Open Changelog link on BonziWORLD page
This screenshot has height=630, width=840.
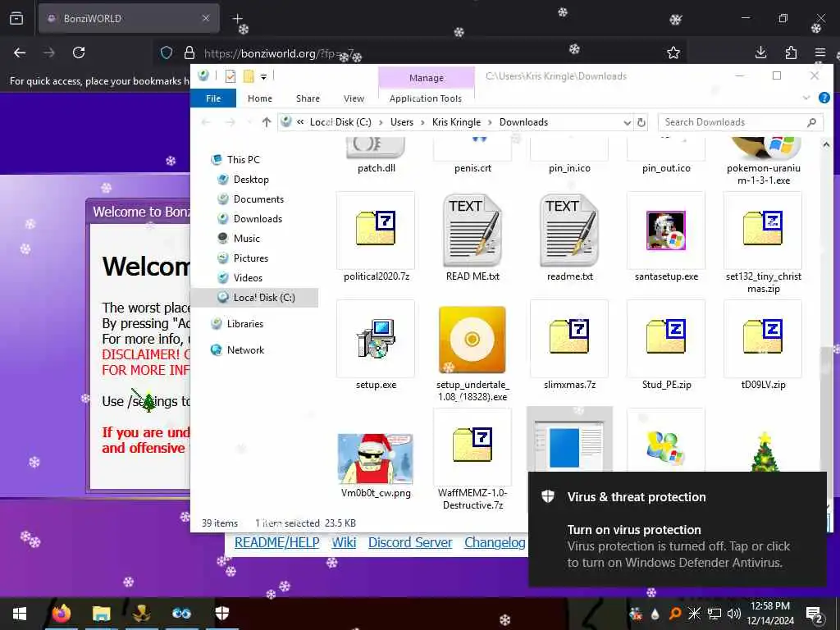point(495,543)
